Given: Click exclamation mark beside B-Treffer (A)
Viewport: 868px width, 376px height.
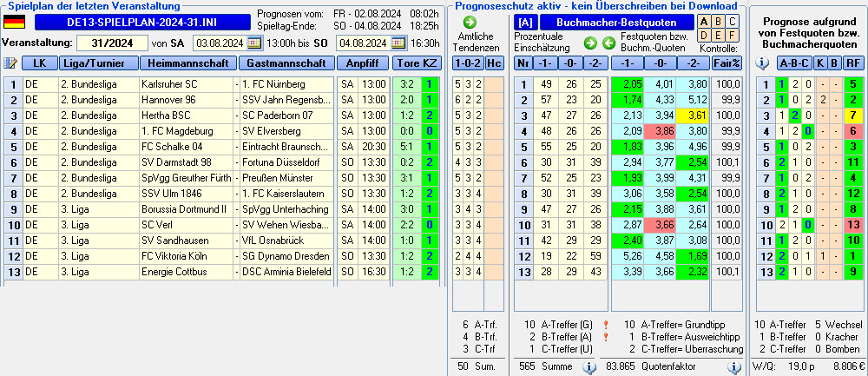Looking at the screenshot, I should pyautogui.click(x=606, y=337).
